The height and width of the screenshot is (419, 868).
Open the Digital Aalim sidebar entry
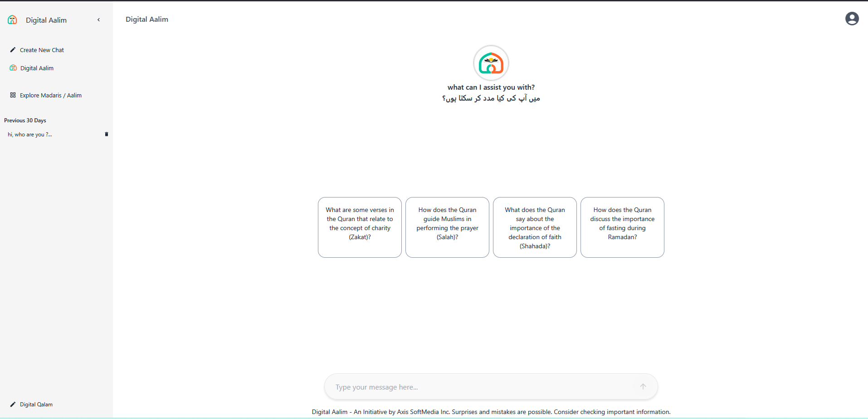(37, 68)
